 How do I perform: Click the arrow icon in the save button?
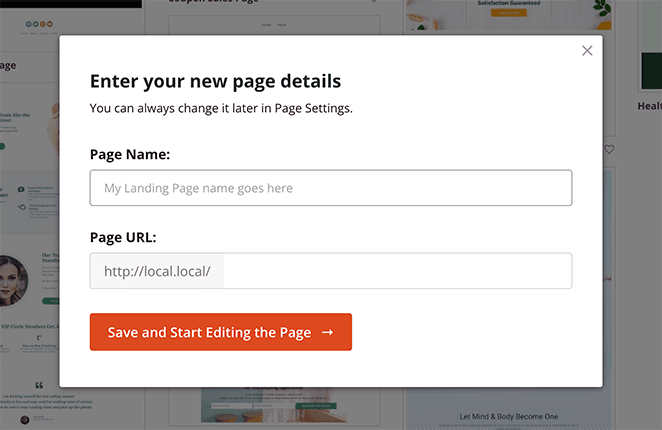[x=327, y=332]
